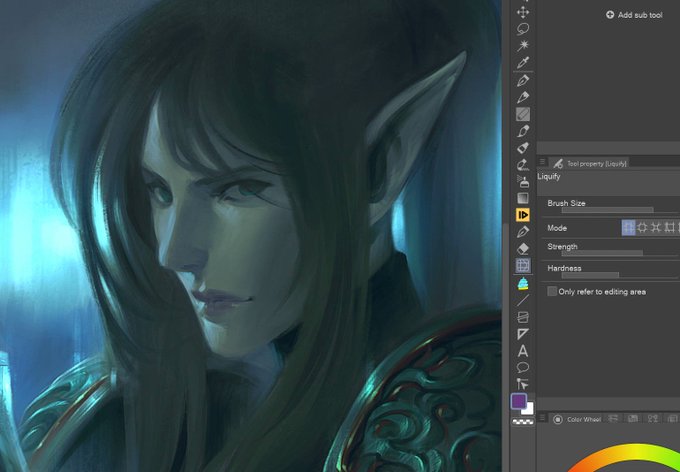This screenshot has width=680, height=472.
Task: Select the Balloon tool
Action: coord(523,368)
